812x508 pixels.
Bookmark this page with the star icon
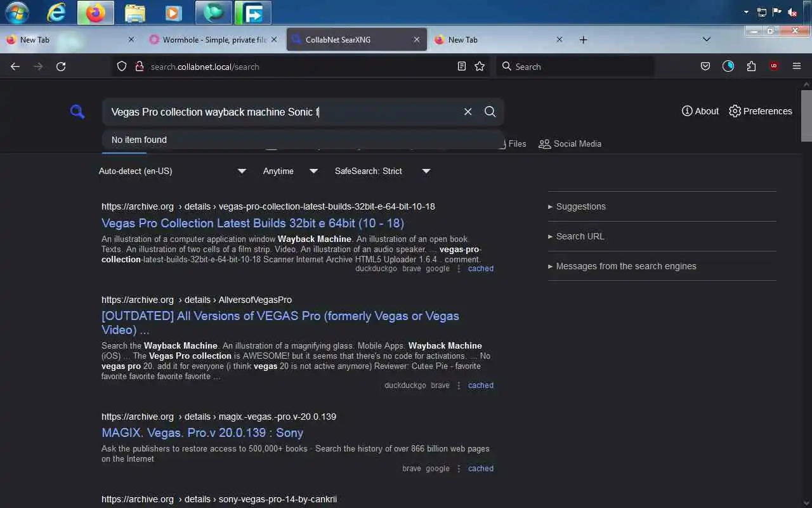click(x=480, y=66)
